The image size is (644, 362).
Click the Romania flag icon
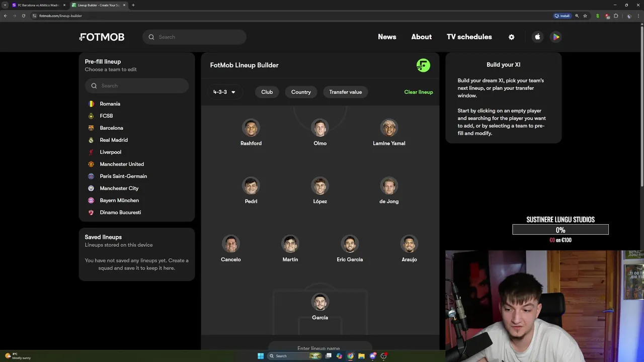tap(91, 104)
